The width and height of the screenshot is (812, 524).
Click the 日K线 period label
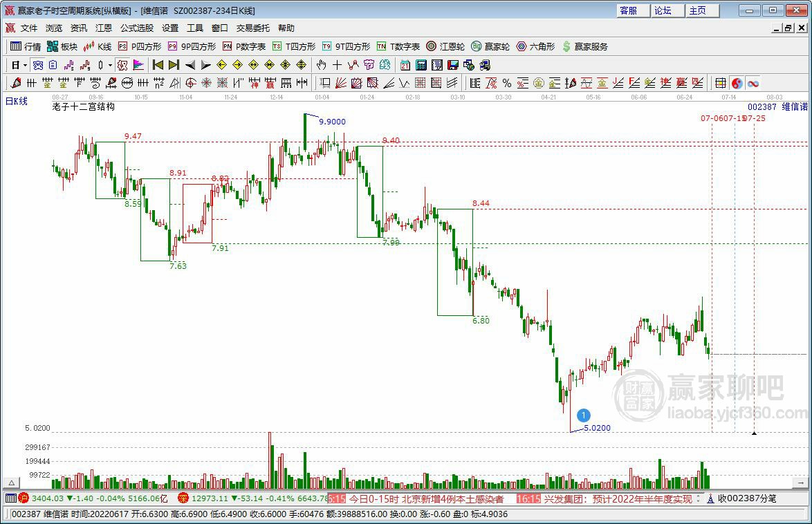17,101
